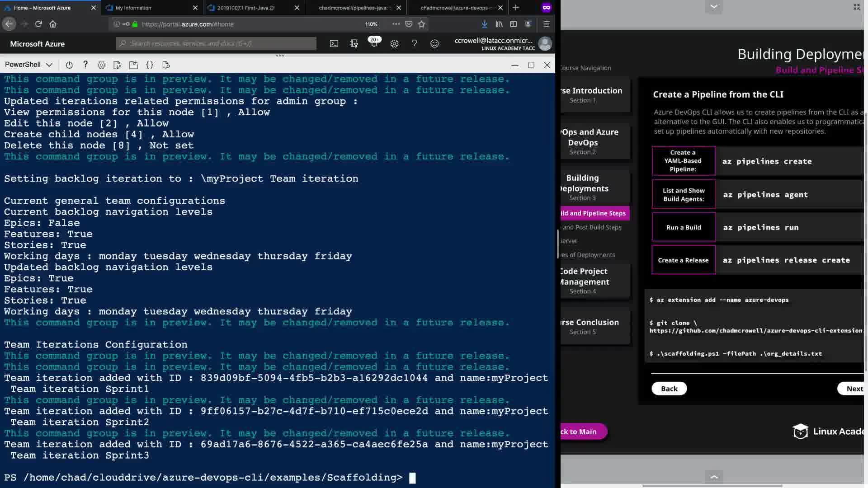Switch to the First-Java.CI browser tab
The width and height of the screenshot is (868, 488).
point(245,8)
